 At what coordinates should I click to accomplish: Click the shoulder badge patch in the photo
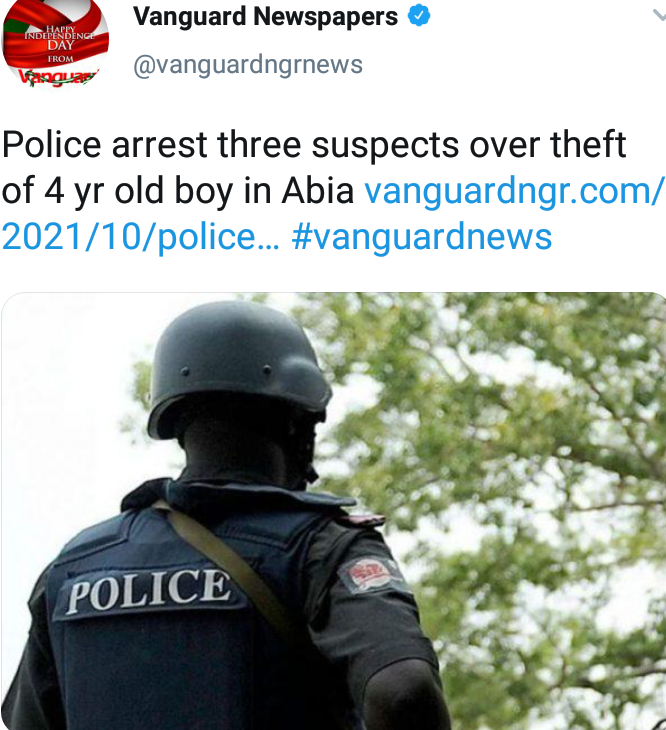[x=370, y=574]
